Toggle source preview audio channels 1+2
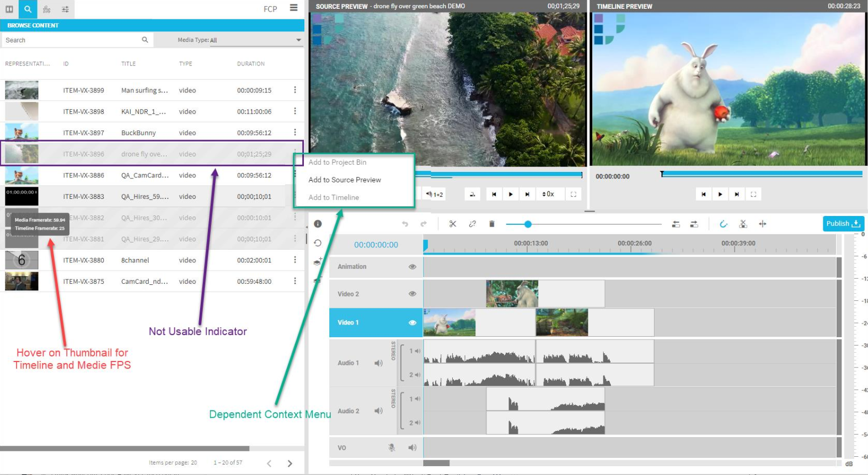The height and width of the screenshot is (475, 868). pos(435,194)
